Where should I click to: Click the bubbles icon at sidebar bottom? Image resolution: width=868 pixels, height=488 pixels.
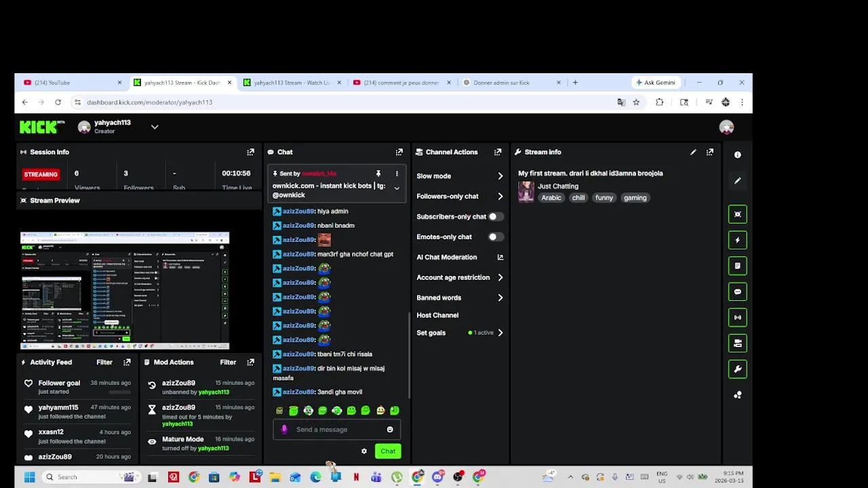coord(738,395)
